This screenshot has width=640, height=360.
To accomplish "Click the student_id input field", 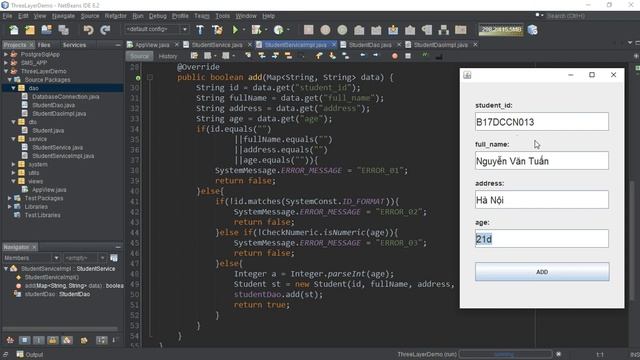I will (542, 122).
